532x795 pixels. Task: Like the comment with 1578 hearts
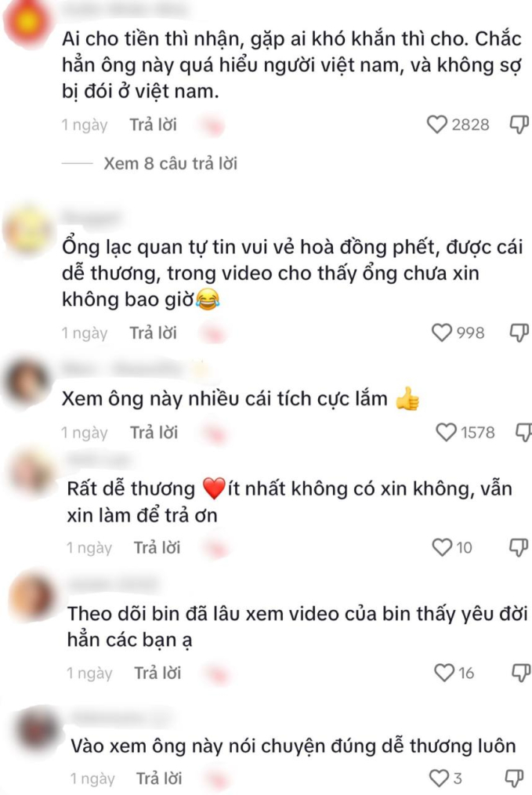(446, 432)
